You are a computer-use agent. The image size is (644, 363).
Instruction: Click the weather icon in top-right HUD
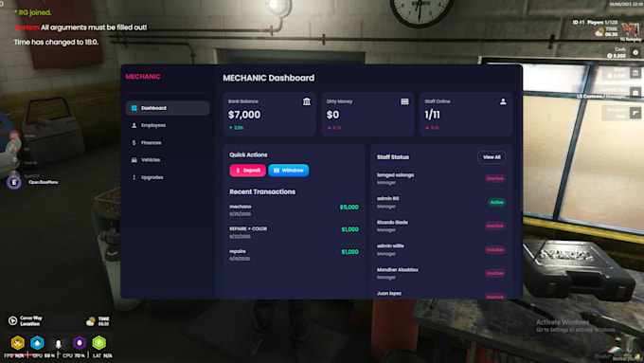[x=600, y=31]
